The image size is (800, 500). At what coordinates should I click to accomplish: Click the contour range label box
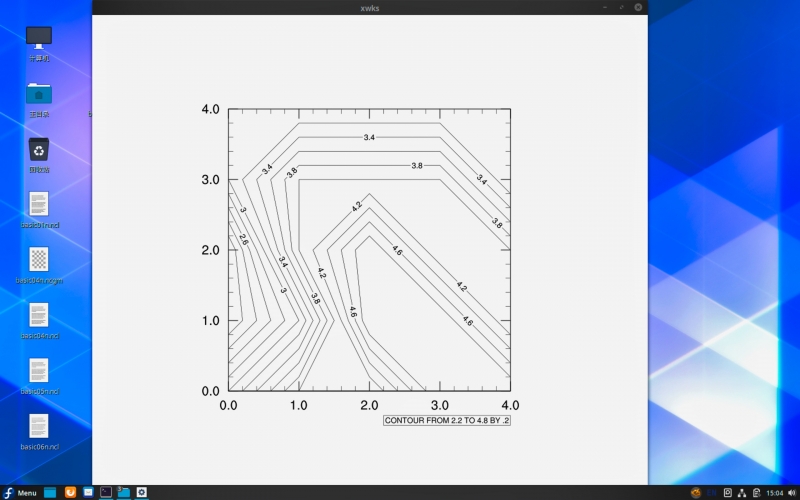tap(447, 421)
